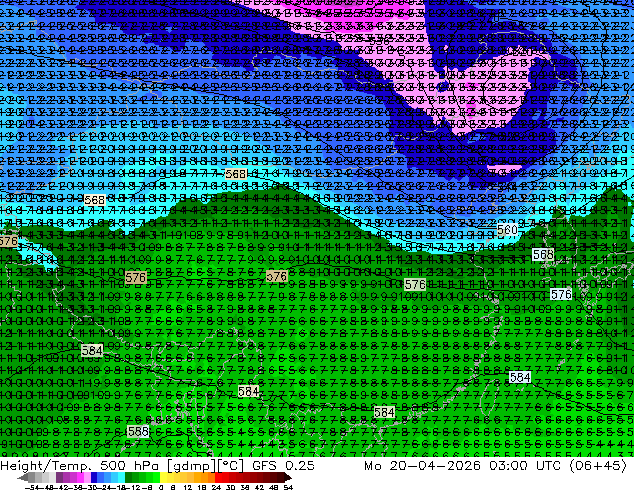Click the 'Height/Temp.' title text
This screenshot has width=634, height=490.
coord(47,466)
